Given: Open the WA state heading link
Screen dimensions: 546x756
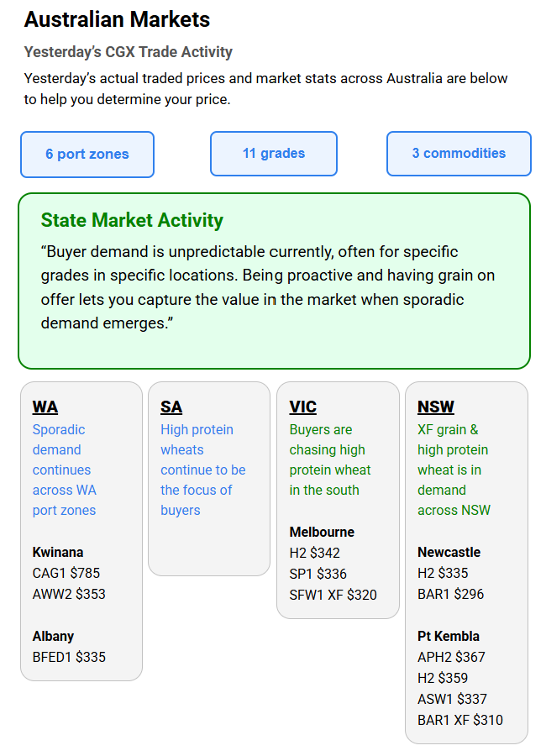Looking at the screenshot, I should [x=45, y=407].
